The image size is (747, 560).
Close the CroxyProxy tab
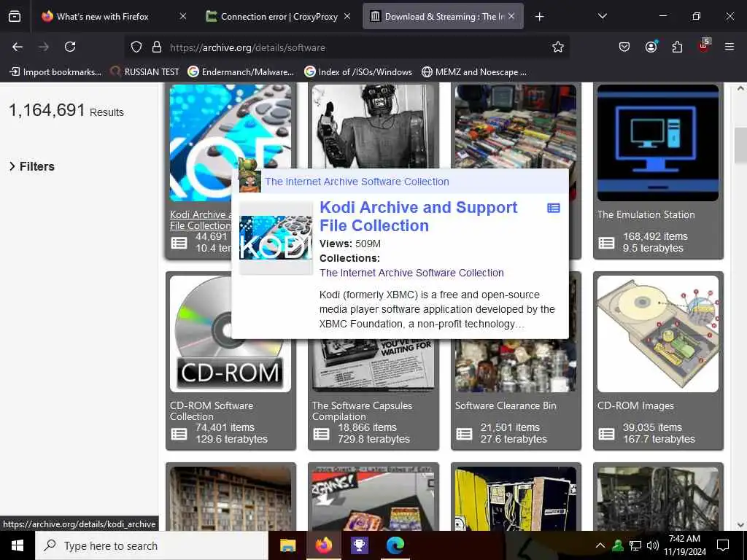click(347, 16)
